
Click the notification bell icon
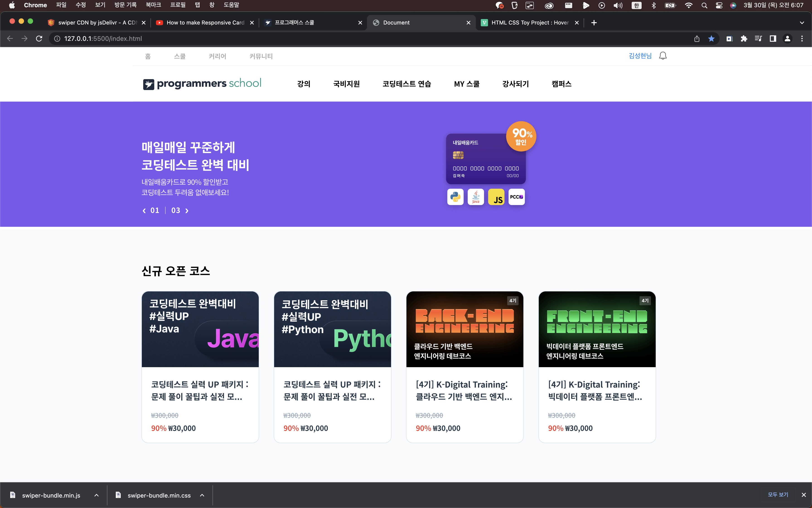pyautogui.click(x=663, y=56)
